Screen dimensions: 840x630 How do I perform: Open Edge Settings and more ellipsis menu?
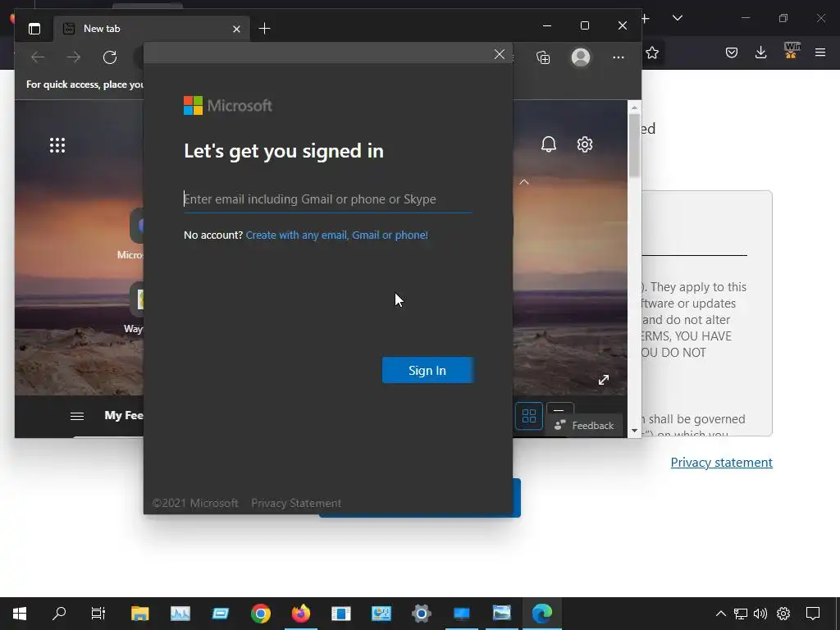pos(619,57)
